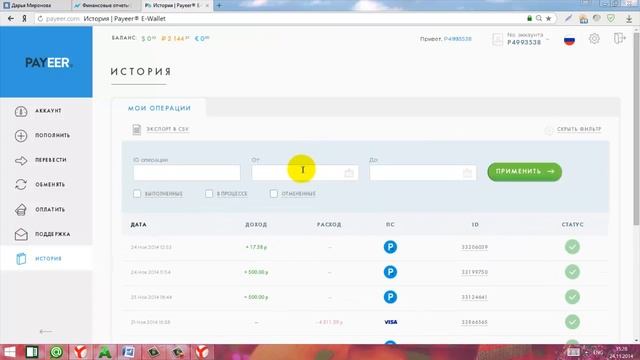The width and height of the screenshot is (640, 360).
Task: Collapse sidebar with the left arrow
Action: click(45, 331)
